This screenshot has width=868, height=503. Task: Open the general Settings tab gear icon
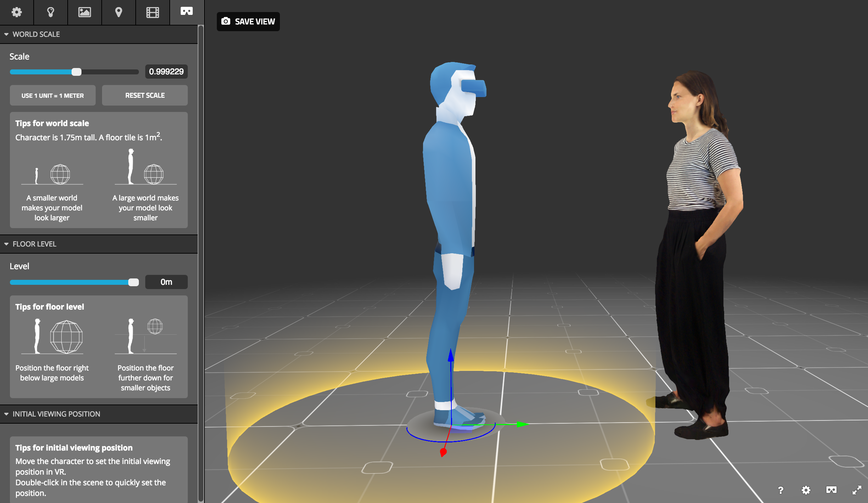click(17, 12)
